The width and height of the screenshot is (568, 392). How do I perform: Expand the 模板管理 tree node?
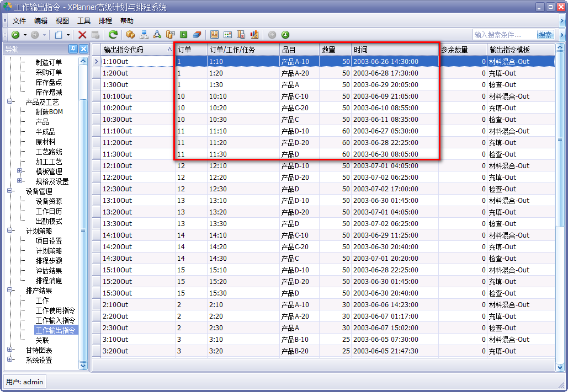20,171
